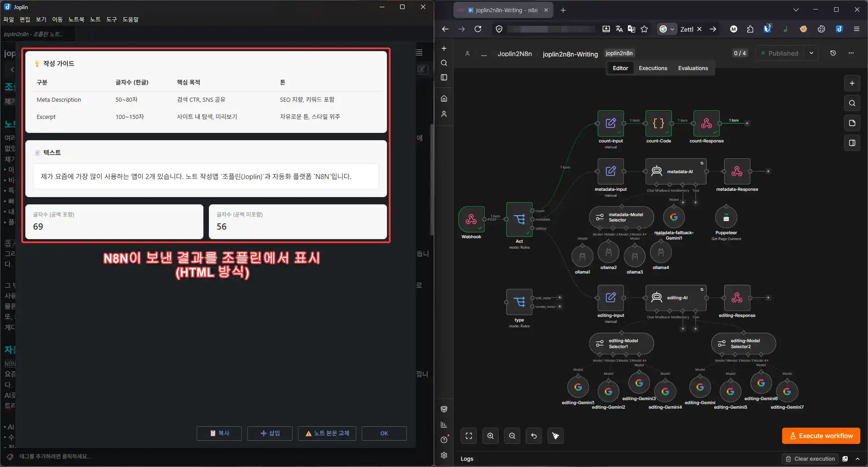
Task: Click the browser address bar
Action: pos(551,29)
